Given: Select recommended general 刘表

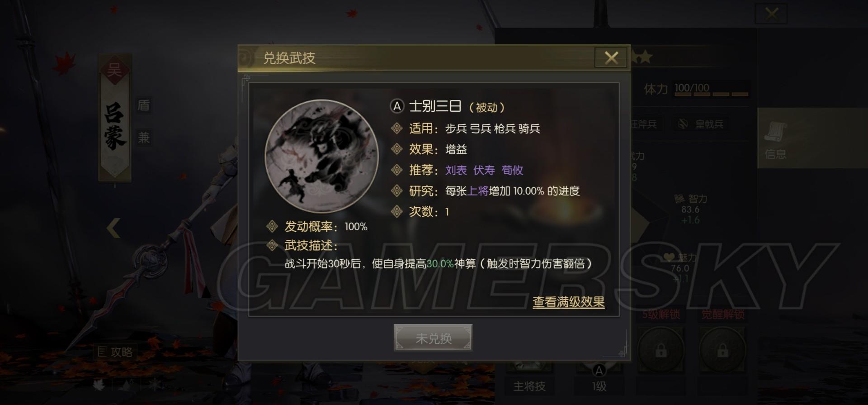Looking at the screenshot, I should (456, 170).
